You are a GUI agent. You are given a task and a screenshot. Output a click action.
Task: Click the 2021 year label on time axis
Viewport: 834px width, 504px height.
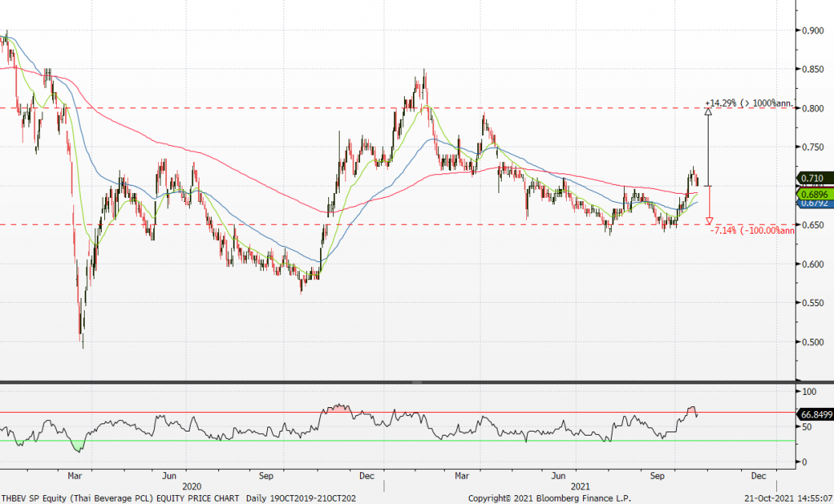(x=580, y=486)
